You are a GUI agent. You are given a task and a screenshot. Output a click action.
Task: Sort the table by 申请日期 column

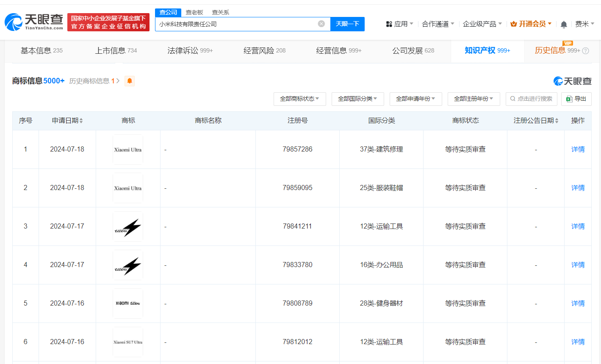[x=67, y=120]
